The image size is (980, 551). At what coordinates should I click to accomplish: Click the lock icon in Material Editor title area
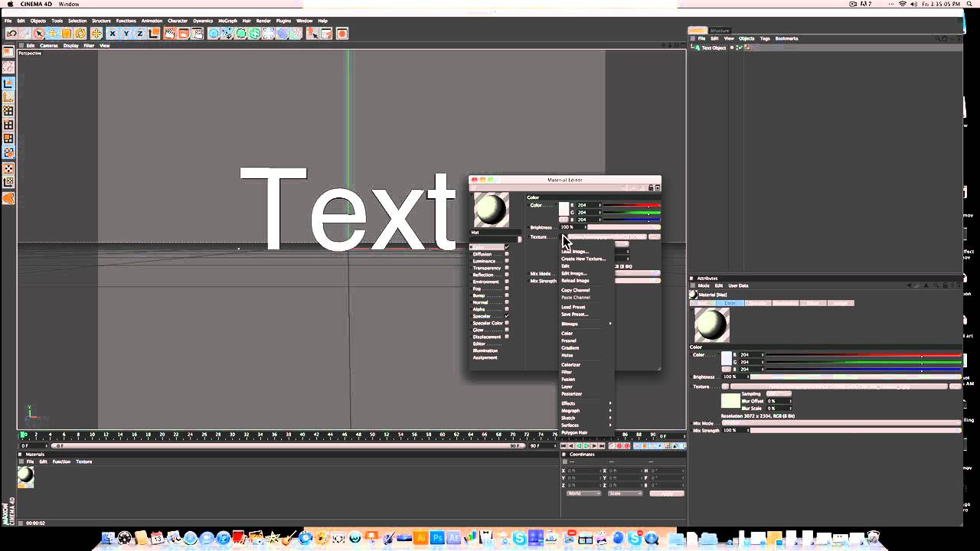pos(651,187)
